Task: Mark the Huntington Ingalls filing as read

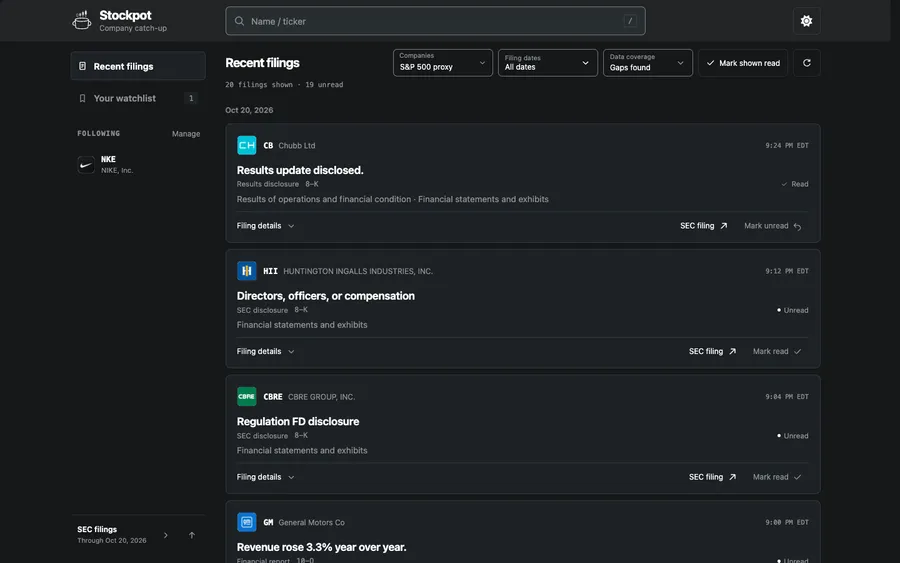Action: 777,351
